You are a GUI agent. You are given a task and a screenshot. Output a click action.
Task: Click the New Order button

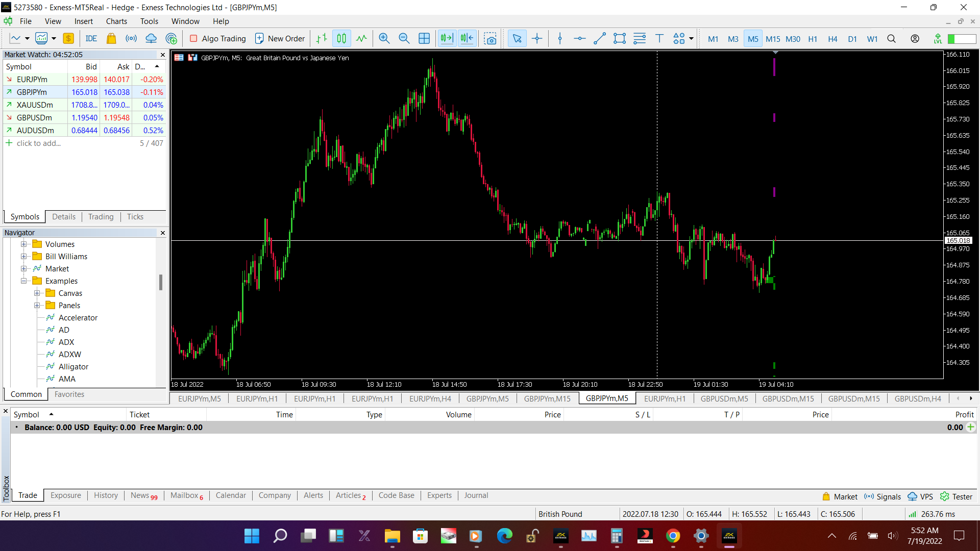pos(280,39)
